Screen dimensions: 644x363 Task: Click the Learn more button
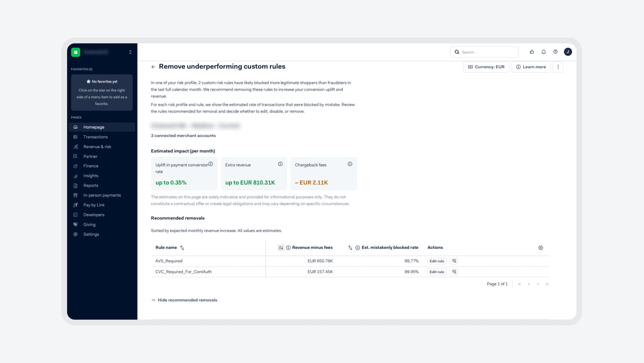pyautogui.click(x=531, y=67)
